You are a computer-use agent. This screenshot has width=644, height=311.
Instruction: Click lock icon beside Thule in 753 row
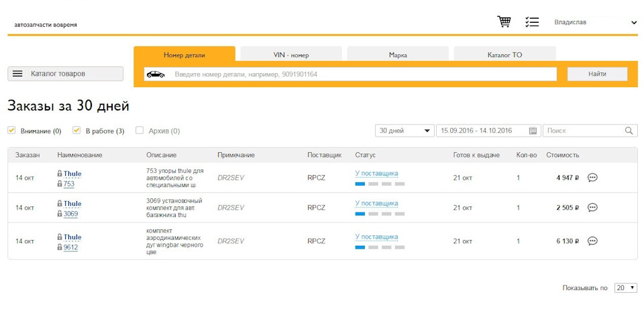point(60,174)
